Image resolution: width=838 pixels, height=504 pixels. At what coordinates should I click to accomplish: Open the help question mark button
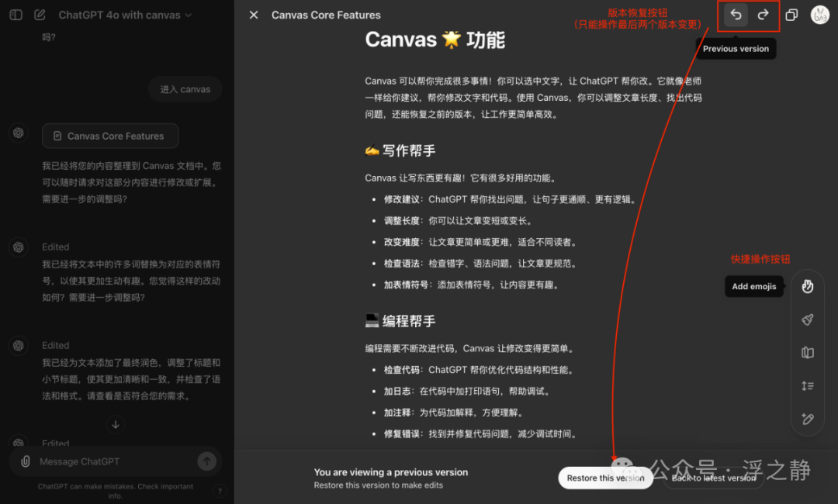[220, 491]
